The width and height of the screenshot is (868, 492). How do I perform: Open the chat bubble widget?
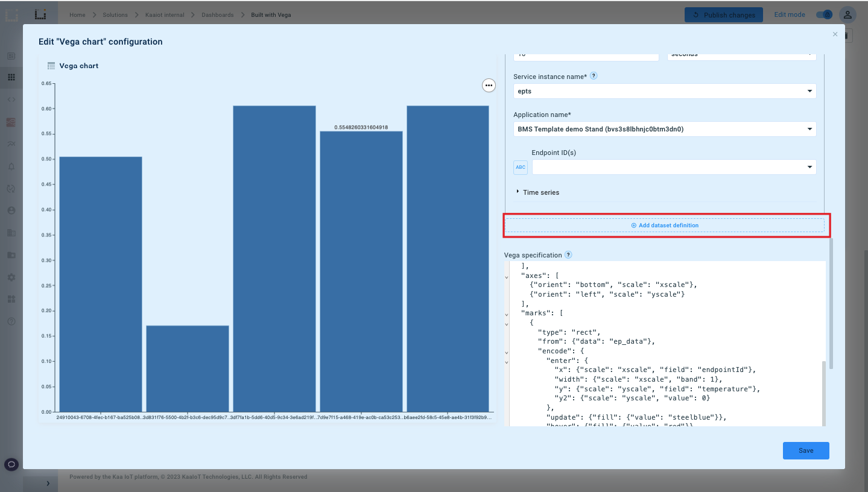pos(11,464)
